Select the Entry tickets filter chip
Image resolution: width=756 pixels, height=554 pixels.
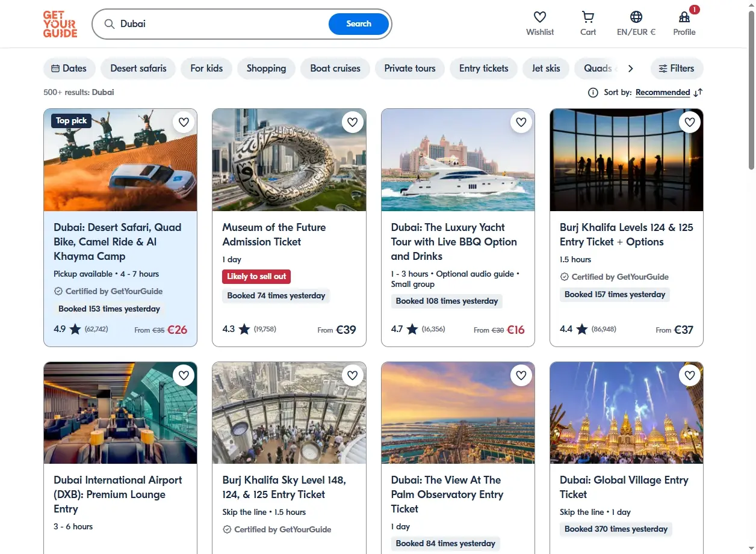(484, 69)
